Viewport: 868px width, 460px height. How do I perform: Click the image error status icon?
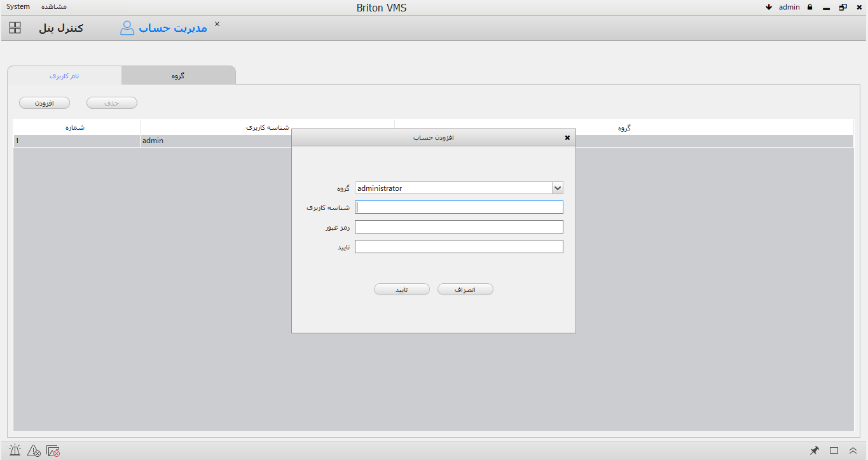click(x=53, y=450)
